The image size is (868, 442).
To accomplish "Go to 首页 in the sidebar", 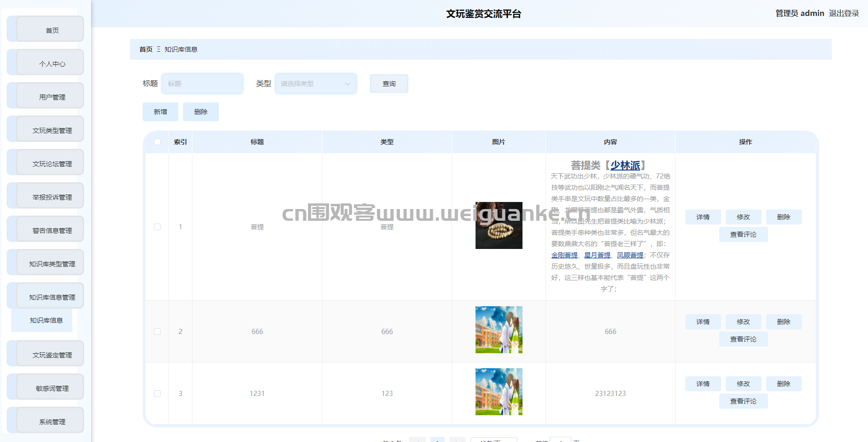I will (x=52, y=30).
